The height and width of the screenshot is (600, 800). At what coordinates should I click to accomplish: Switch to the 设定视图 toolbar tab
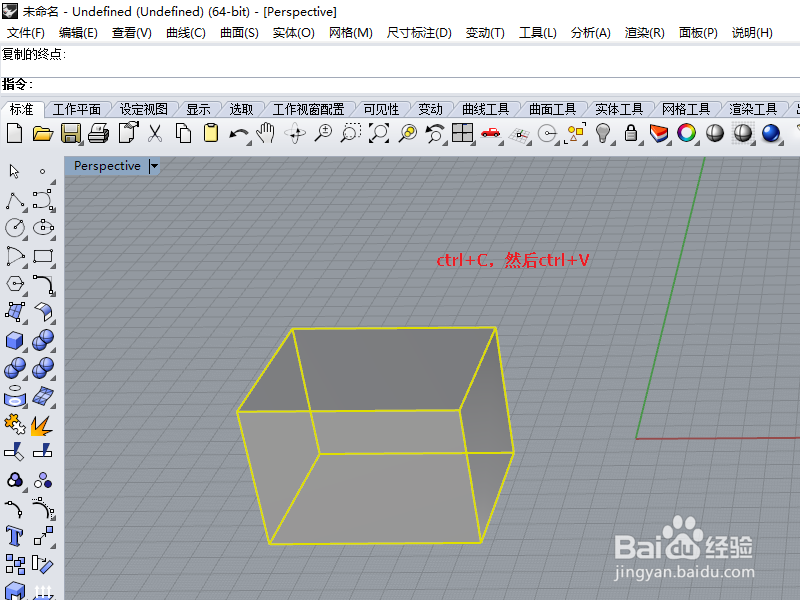point(143,109)
